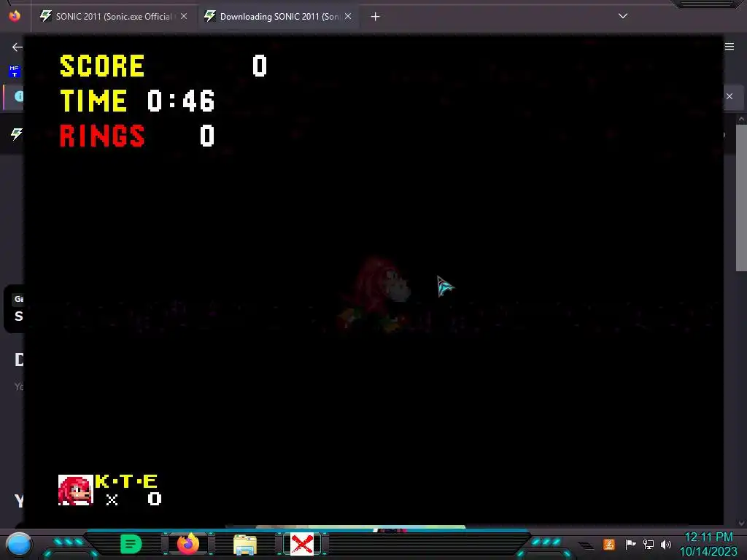Image resolution: width=747 pixels, height=560 pixels.
Task: Open the Action Center flag icon
Action: click(630, 544)
